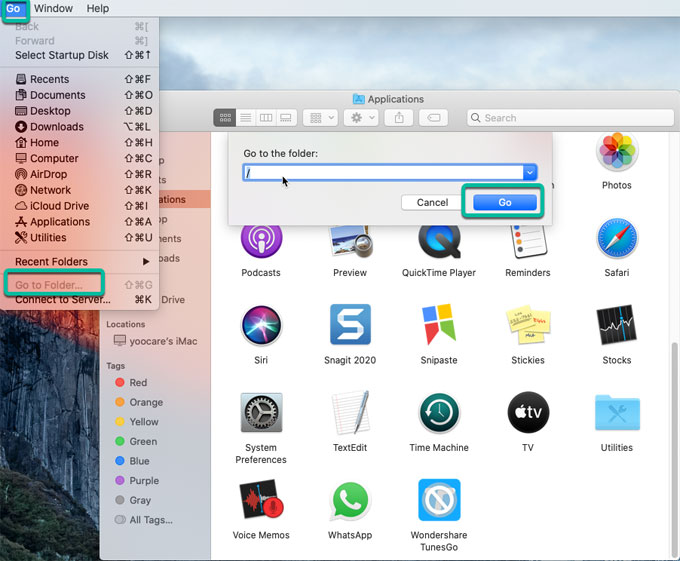Click the Finder Search field

pos(570,117)
